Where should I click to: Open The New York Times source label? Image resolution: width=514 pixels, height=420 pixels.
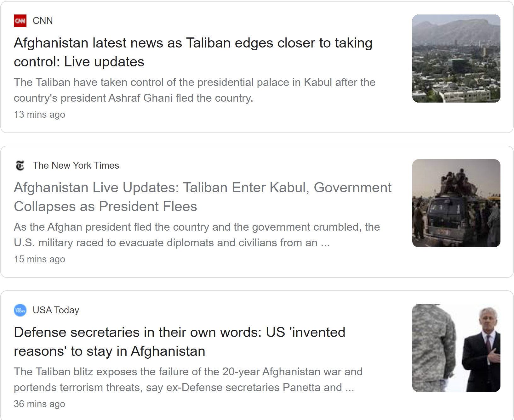pos(76,165)
